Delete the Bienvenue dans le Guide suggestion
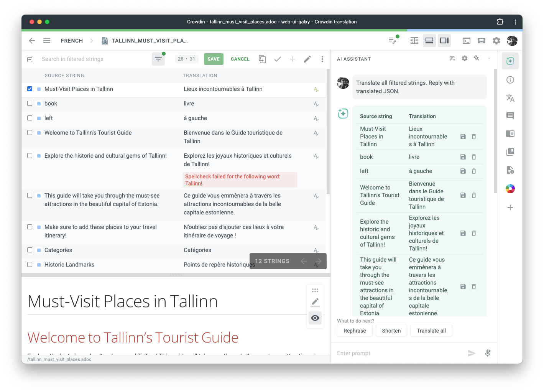This screenshot has width=544, height=392. pyautogui.click(x=474, y=195)
